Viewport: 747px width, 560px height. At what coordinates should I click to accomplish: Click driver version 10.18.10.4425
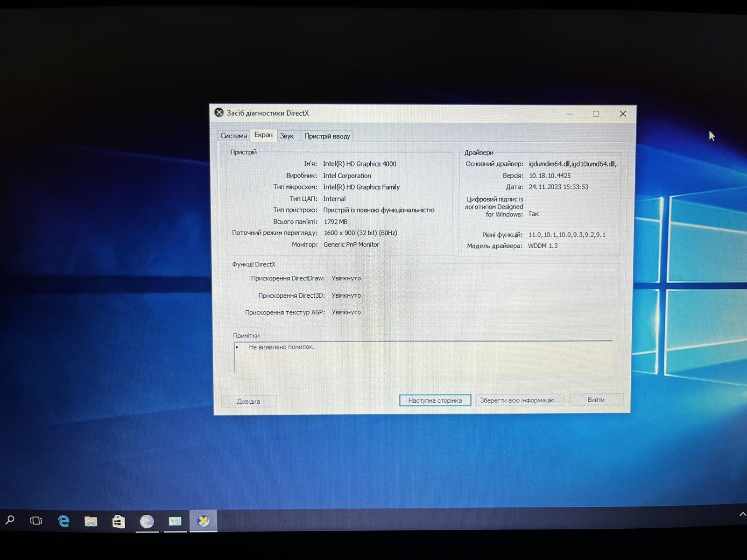click(x=550, y=175)
